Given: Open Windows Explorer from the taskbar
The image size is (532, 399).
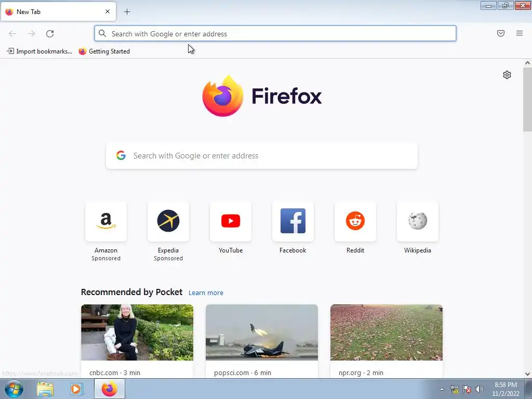Looking at the screenshot, I should (45, 389).
